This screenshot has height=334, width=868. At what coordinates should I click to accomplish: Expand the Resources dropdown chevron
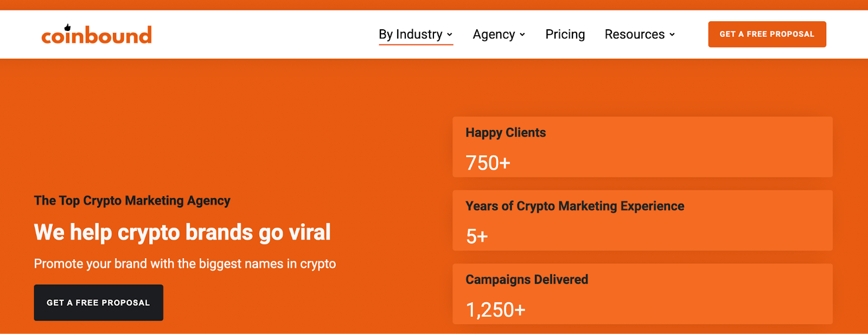point(672,35)
